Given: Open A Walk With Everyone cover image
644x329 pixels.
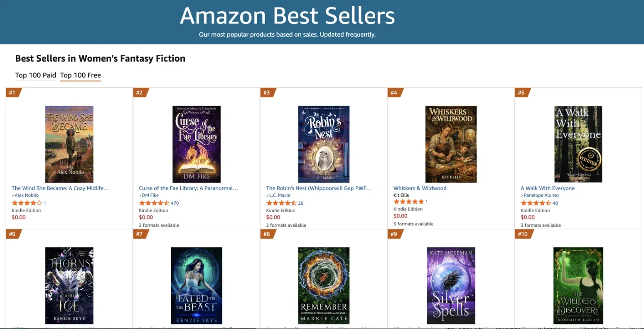Looking at the screenshot, I should pos(578,144).
